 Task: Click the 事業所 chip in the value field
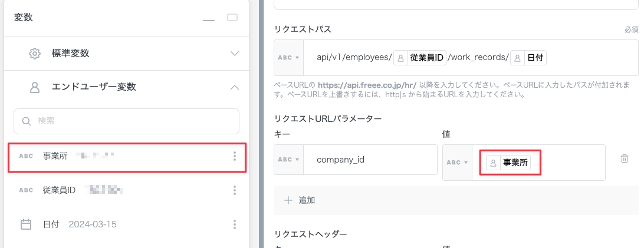[x=508, y=163]
